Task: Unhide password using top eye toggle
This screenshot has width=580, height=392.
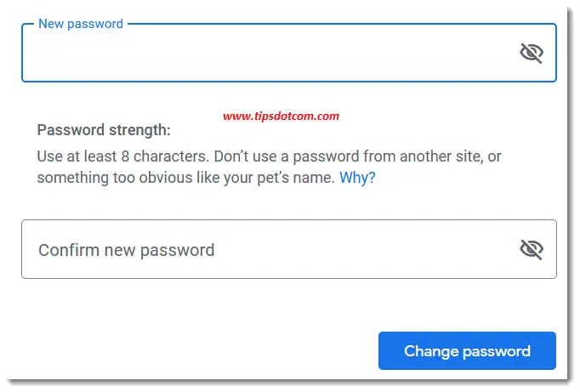Action: point(532,53)
